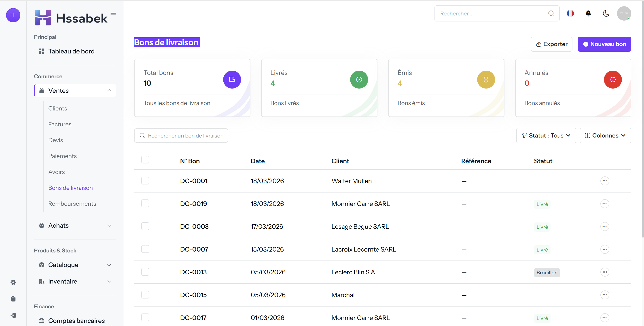This screenshot has height=326, width=644.
Task: Expand the Achats menu section
Action: (x=75, y=226)
